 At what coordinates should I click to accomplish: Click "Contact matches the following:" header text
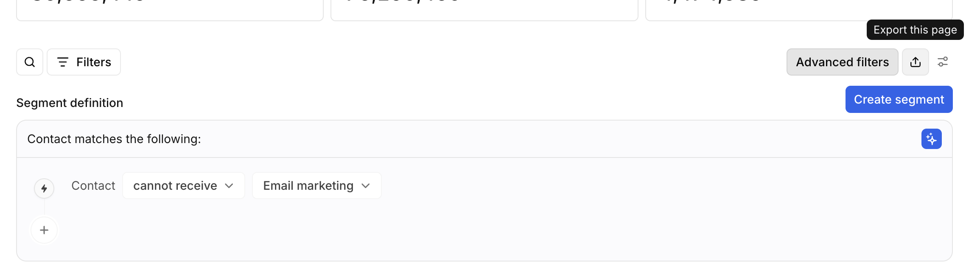114,139
